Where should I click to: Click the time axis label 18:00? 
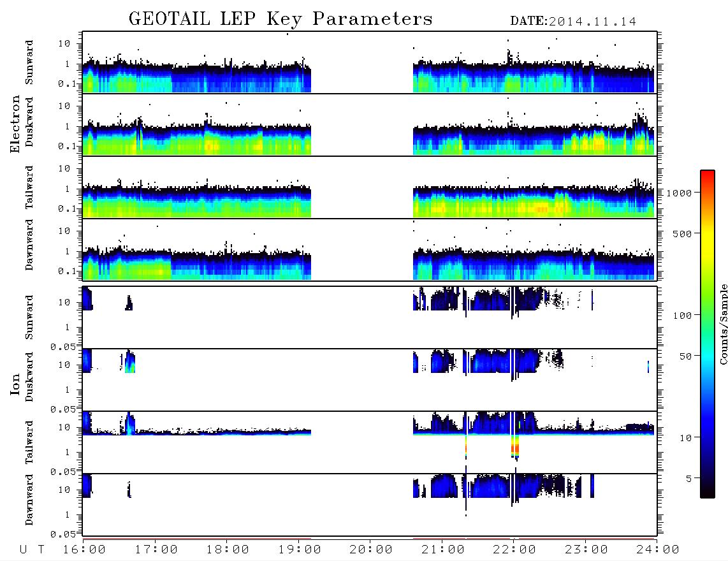228,550
